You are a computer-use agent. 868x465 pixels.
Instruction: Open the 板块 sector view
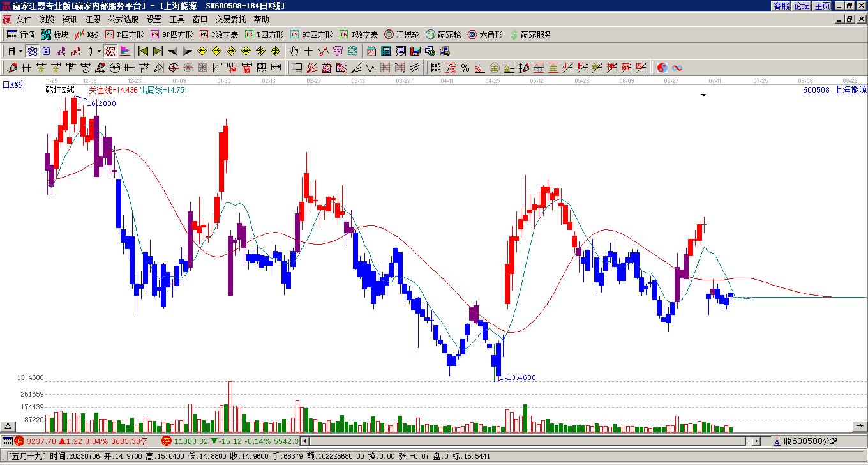54,34
